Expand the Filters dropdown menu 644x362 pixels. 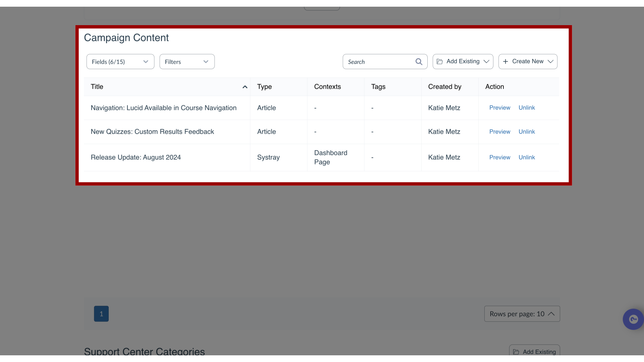pos(186,61)
